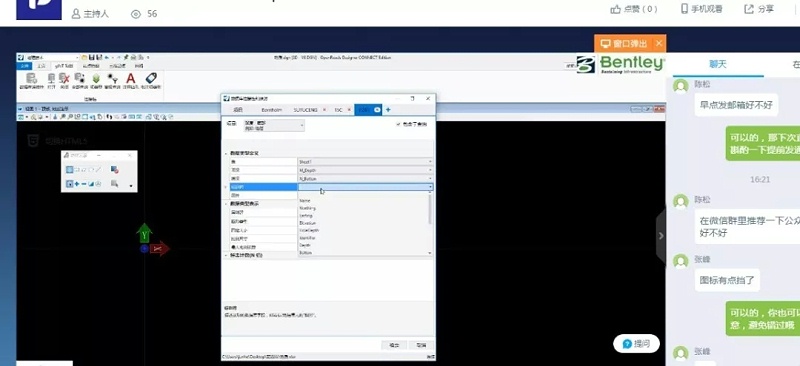Click the green layered stack ribbon icon
Screen dimensions: 800x366
[x=96, y=79]
